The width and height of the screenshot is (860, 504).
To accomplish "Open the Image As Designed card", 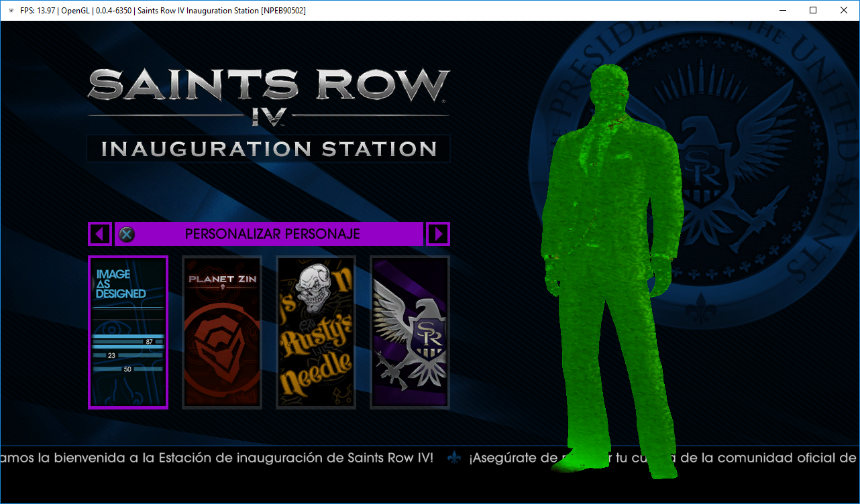I will click(x=128, y=332).
